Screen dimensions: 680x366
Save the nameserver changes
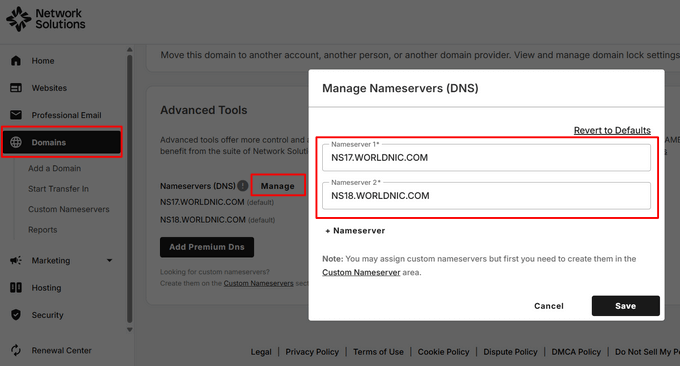(x=625, y=306)
